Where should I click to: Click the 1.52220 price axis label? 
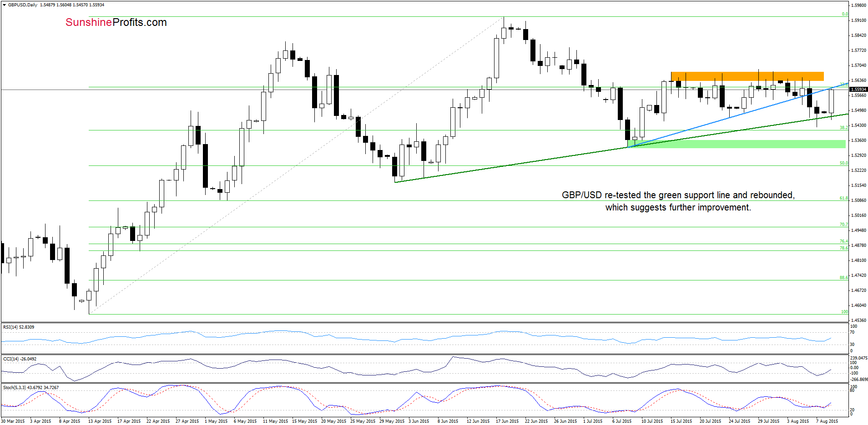(858, 170)
